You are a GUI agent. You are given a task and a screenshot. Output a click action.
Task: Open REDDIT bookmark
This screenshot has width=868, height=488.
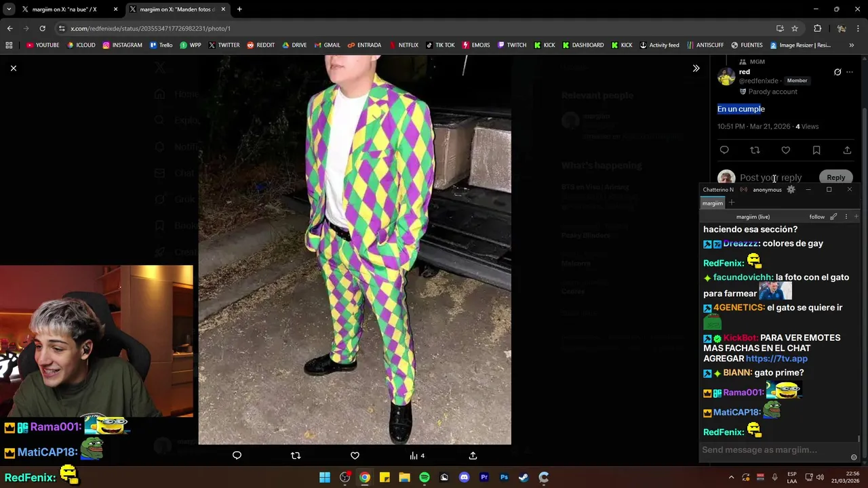point(260,45)
